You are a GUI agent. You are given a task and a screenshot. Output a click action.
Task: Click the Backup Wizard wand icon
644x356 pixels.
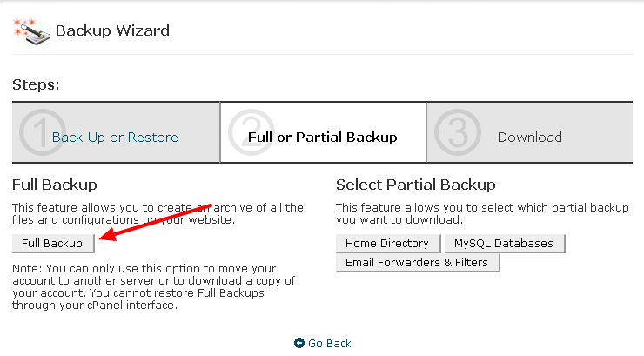[31, 31]
